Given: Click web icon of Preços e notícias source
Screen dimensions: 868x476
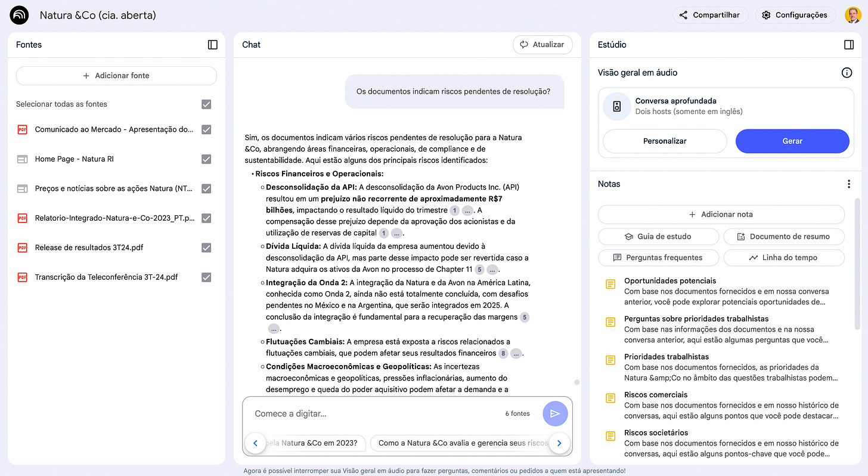Looking at the screenshot, I should tap(22, 188).
